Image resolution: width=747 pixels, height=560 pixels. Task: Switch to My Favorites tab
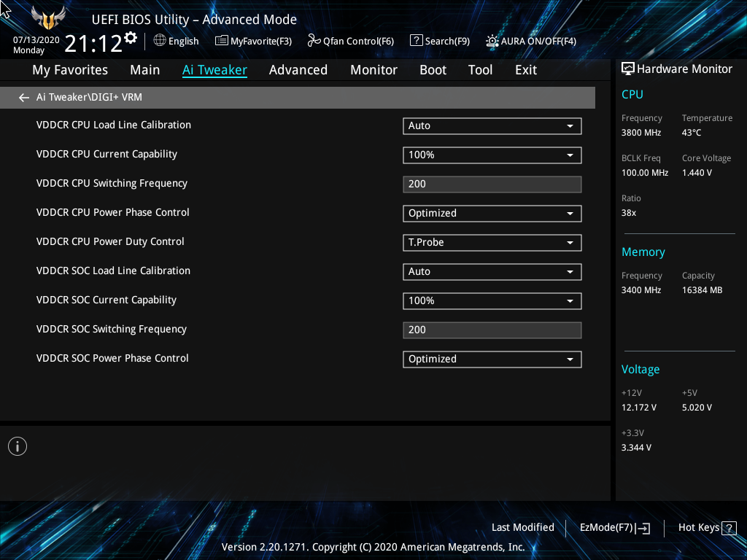point(70,70)
